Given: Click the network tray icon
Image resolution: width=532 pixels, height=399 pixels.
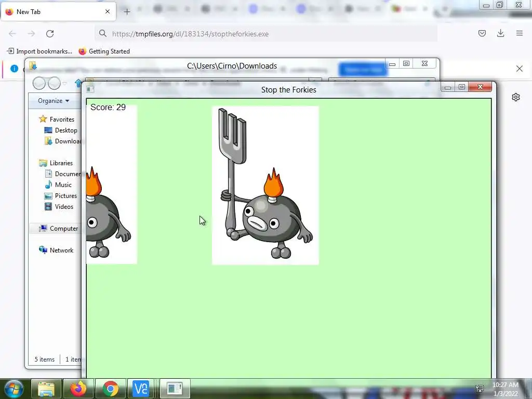Looking at the screenshot, I should click(x=480, y=389).
